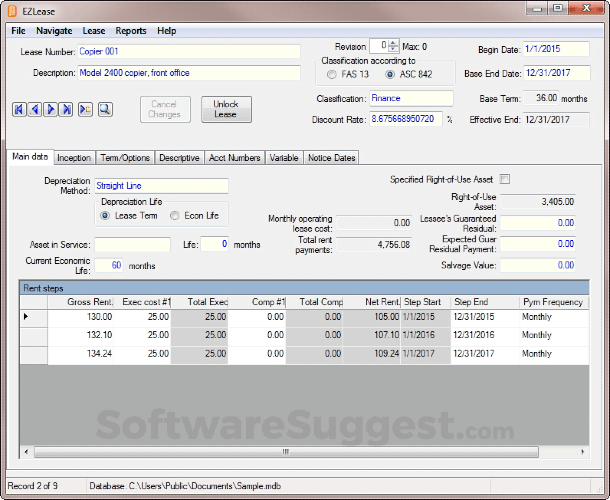Click the Current Economic Life field
This screenshot has width=610, height=500.
[109, 265]
